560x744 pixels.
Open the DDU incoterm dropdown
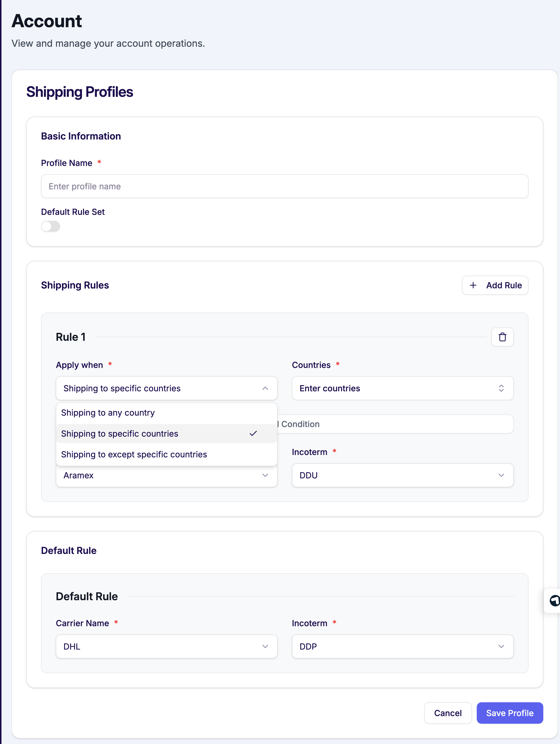[402, 475]
